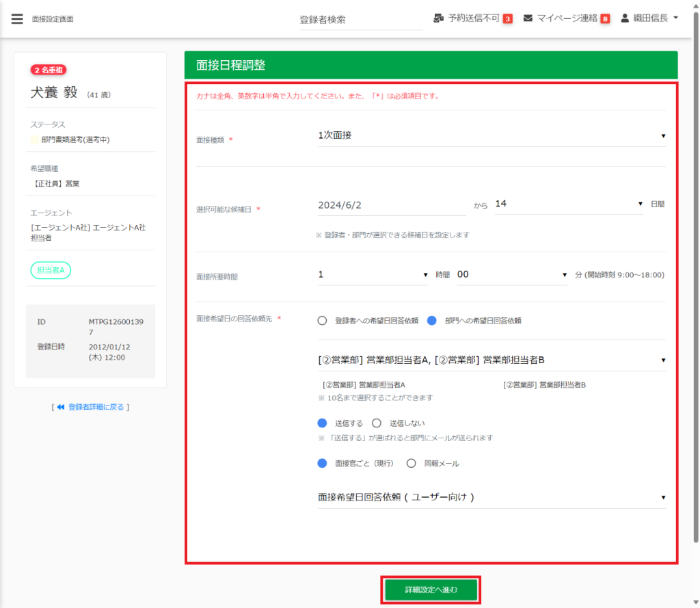The height and width of the screenshot is (608, 700).
Task: Click the 詳細設定へ進む button
Action: (431, 590)
